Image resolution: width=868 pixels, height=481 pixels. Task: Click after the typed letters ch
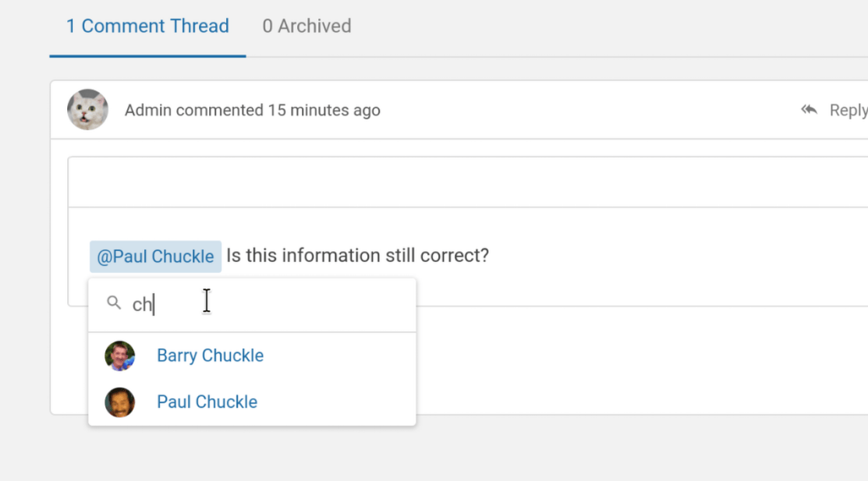point(154,304)
